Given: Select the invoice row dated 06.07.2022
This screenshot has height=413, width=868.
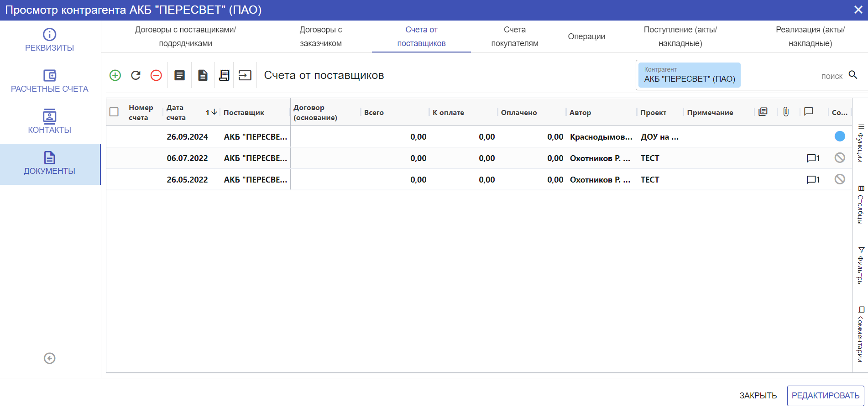Looking at the screenshot, I should (x=479, y=158).
